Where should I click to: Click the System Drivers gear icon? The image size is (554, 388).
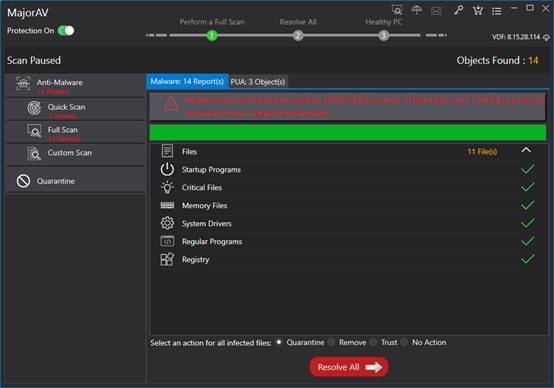point(167,223)
